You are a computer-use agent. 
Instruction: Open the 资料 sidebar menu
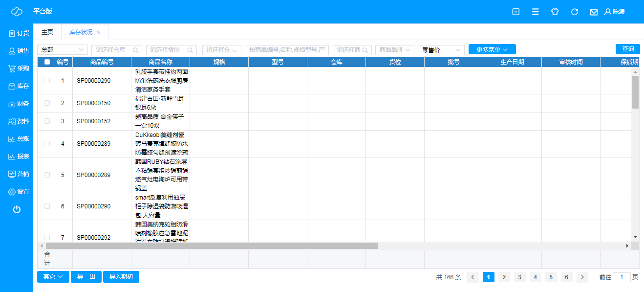(19, 121)
